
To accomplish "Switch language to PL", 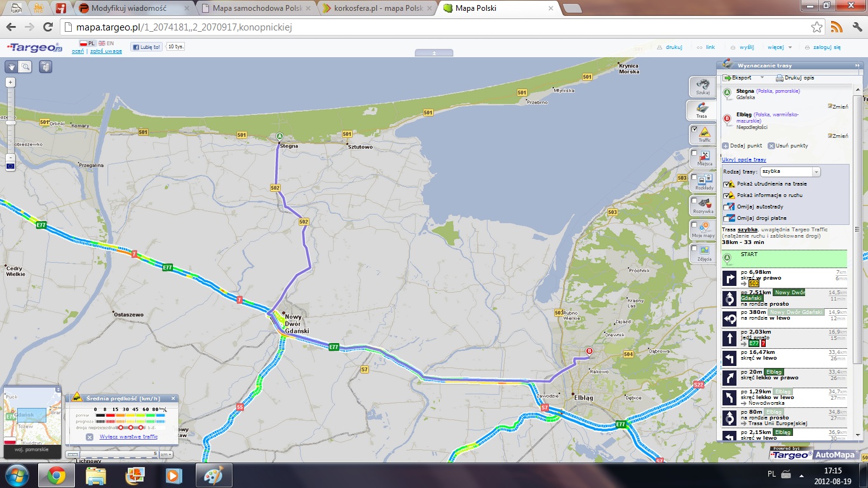I will tap(87, 43).
